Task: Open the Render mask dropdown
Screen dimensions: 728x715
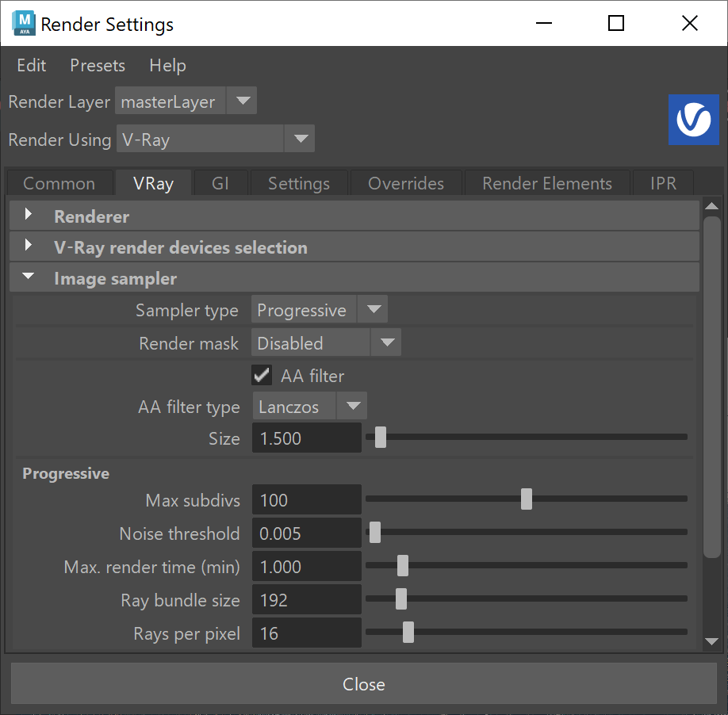Action: 326,343
